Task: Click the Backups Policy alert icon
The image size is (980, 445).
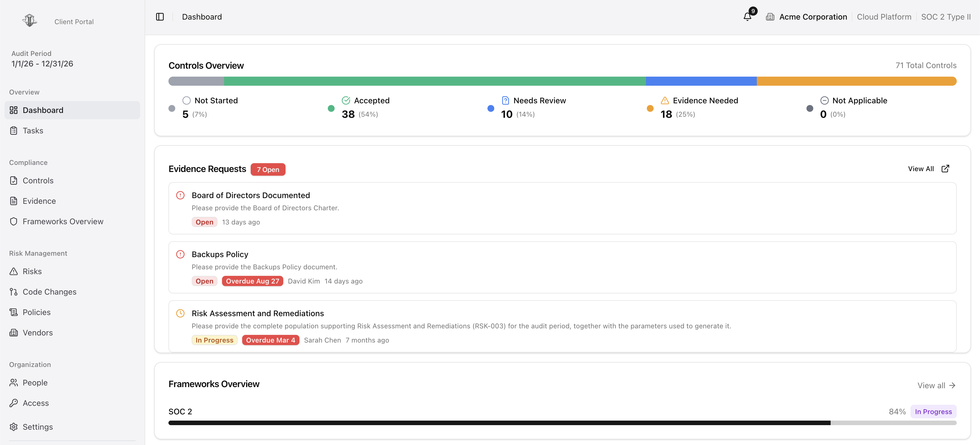Action: point(180,254)
